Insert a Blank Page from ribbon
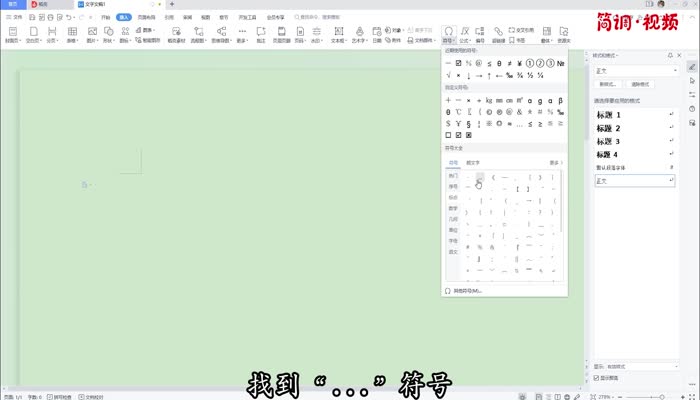 point(33,35)
